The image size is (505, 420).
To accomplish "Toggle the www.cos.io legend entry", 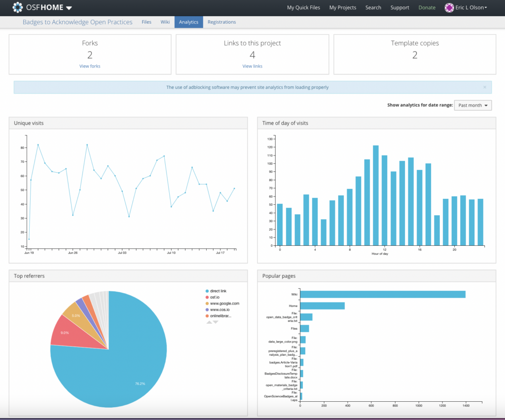I will coord(217,310).
